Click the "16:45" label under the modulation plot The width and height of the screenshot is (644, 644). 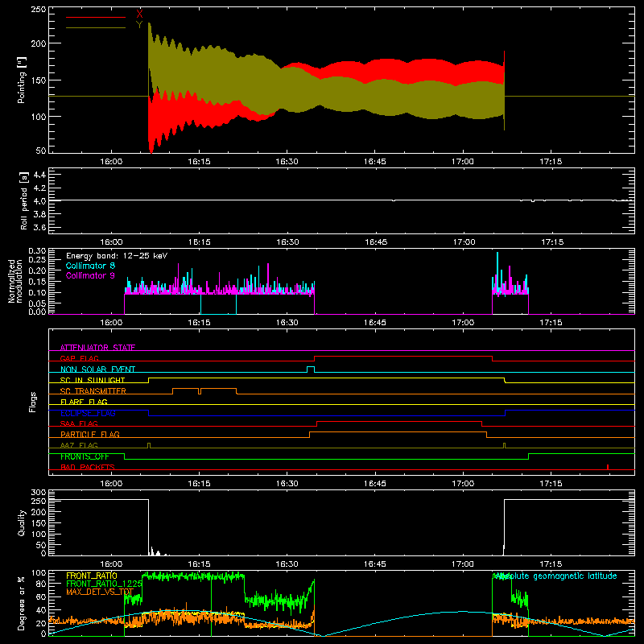click(x=375, y=323)
